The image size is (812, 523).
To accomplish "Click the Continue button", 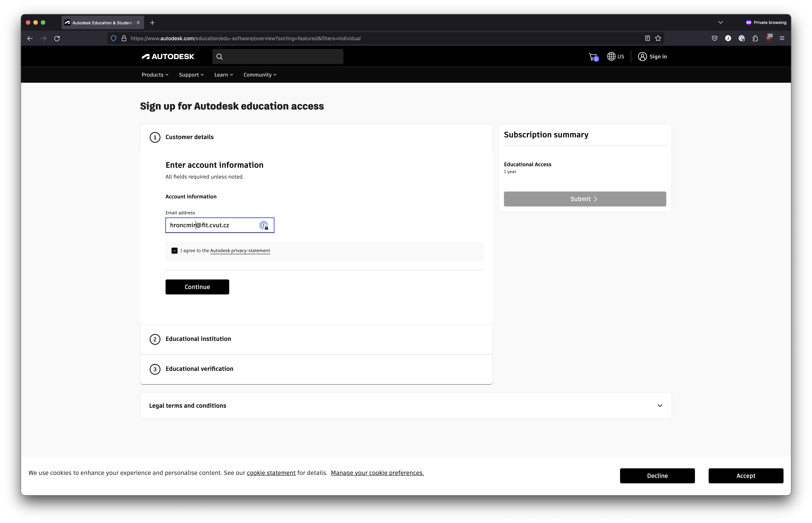I will coord(197,287).
